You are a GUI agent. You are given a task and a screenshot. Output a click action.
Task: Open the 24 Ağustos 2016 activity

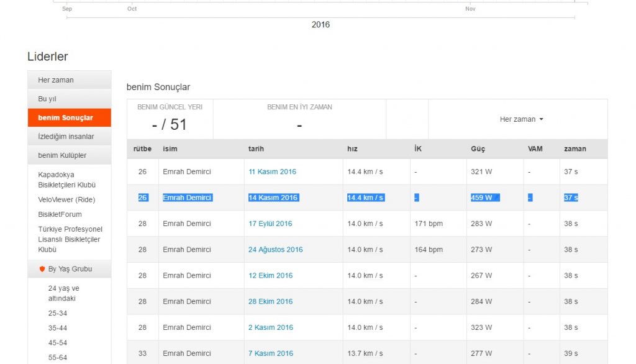pyautogui.click(x=275, y=250)
